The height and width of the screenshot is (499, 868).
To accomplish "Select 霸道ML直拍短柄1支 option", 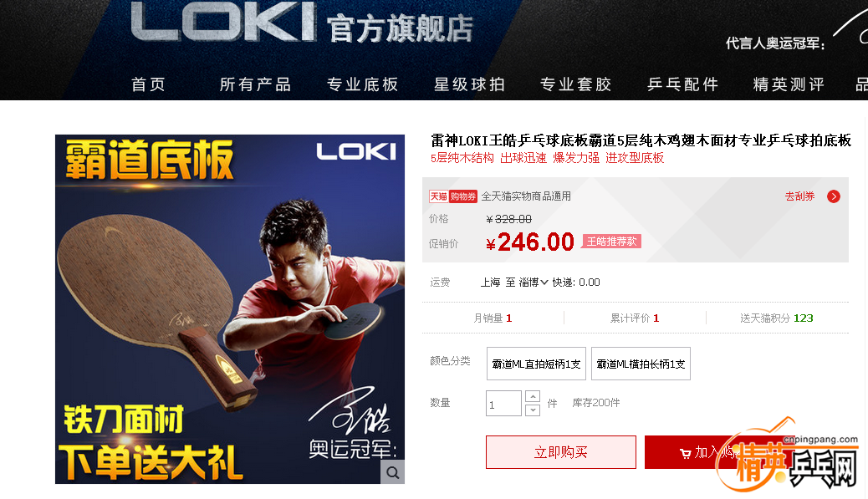I will point(536,364).
